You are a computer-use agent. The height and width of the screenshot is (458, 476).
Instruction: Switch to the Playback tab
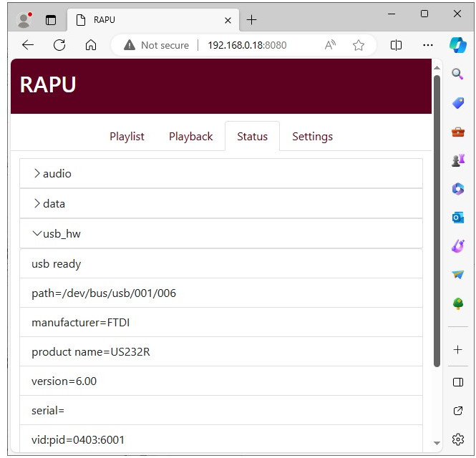coord(190,137)
